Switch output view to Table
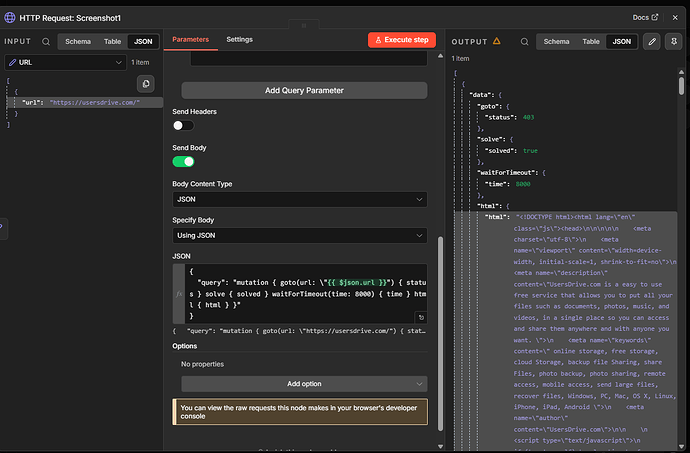690x453 pixels. pos(591,42)
